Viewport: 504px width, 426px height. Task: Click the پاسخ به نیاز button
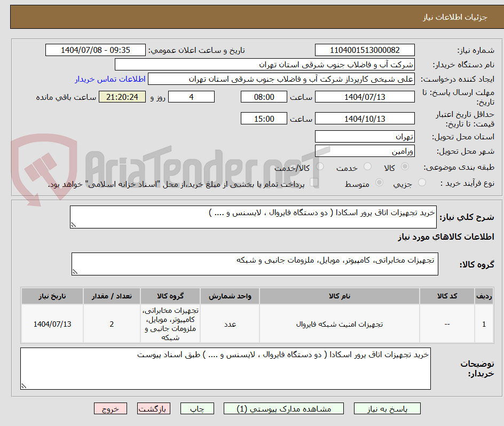coord(387,408)
